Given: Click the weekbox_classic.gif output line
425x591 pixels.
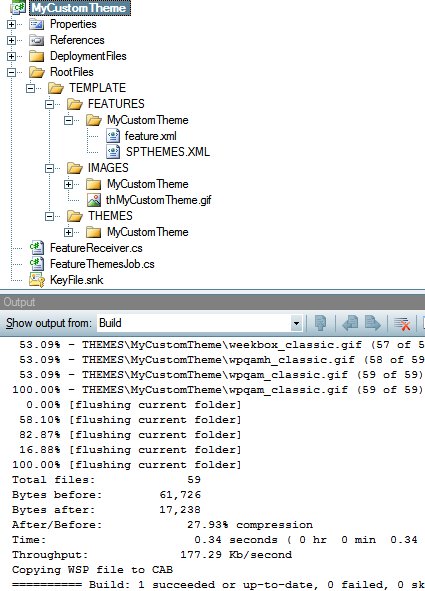Looking at the screenshot, I should click(x=222, y=344).
